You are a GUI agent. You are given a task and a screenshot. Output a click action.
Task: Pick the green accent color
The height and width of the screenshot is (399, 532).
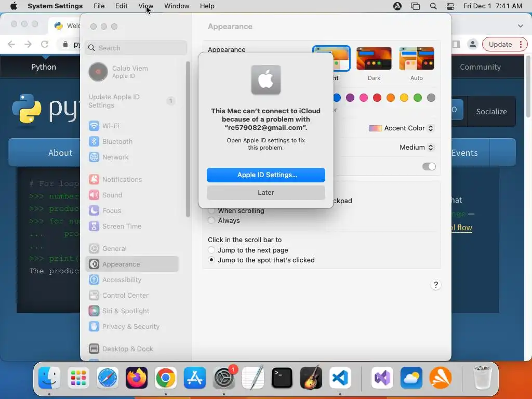[418, 98]
